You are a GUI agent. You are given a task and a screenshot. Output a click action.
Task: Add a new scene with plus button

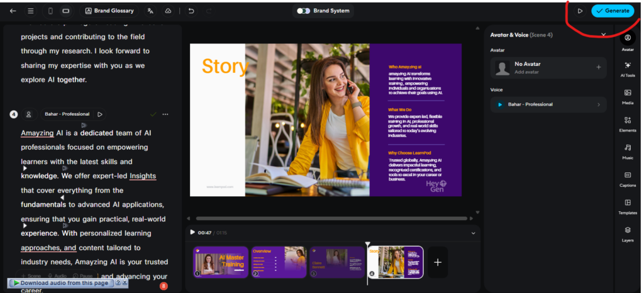point(438,262)
